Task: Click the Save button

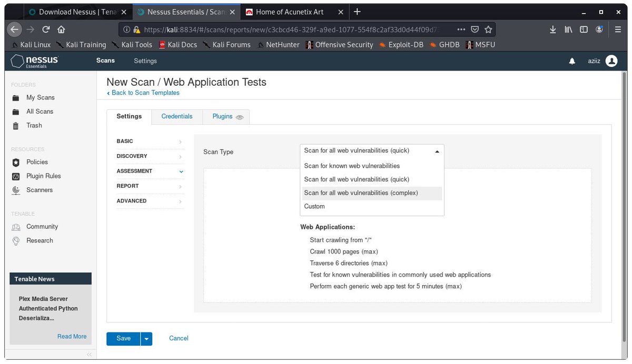Action: [x=123, y=339]
